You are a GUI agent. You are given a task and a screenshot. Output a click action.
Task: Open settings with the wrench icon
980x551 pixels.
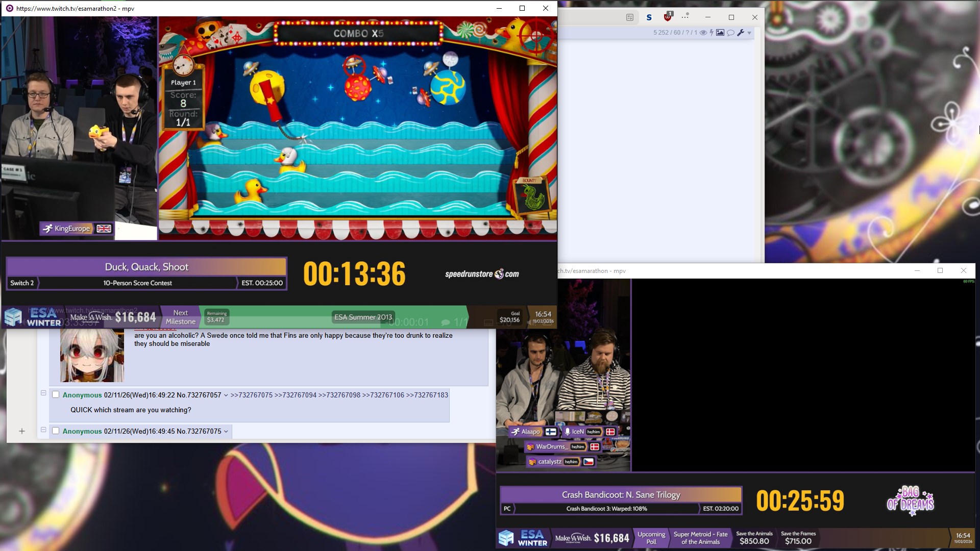click(740, 33)
